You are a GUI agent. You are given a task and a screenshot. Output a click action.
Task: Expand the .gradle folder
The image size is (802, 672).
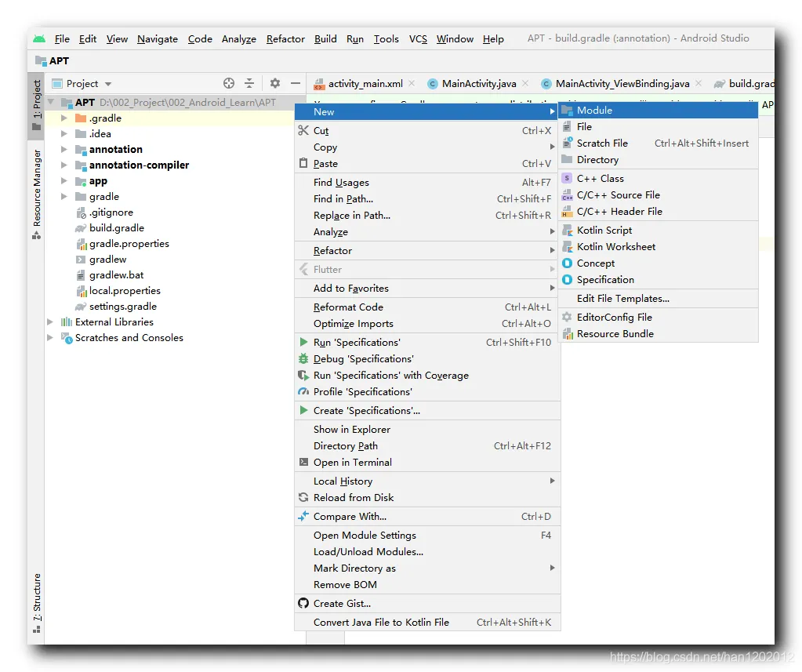point(64,118)
